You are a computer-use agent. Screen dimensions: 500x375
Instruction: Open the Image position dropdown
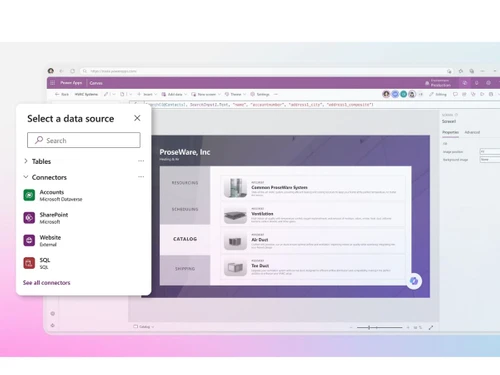point(490,152)
